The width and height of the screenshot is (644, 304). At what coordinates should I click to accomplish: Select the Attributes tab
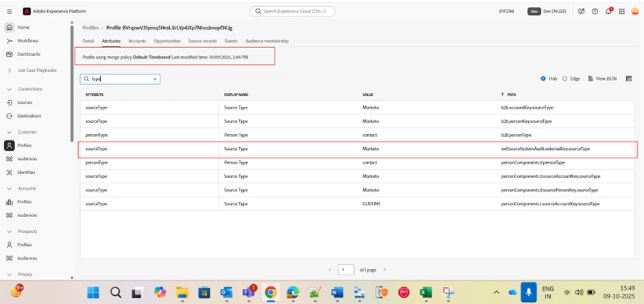[111, 41]
